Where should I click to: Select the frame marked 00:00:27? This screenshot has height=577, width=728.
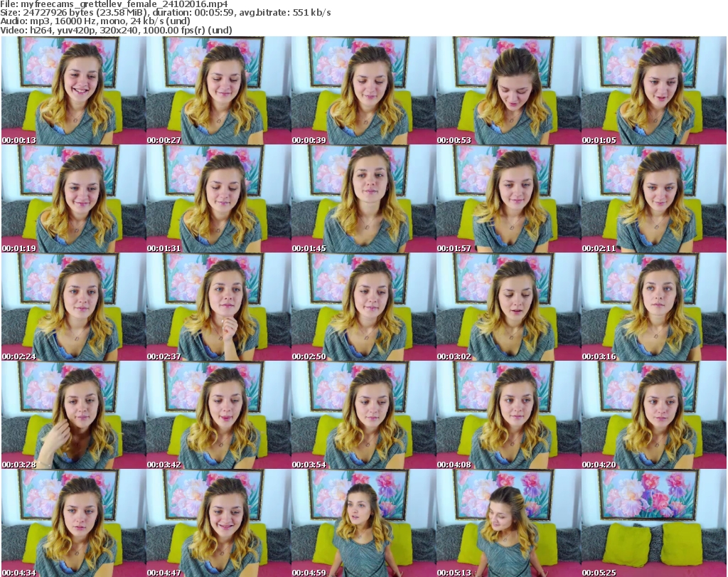(x=218, y=90)
